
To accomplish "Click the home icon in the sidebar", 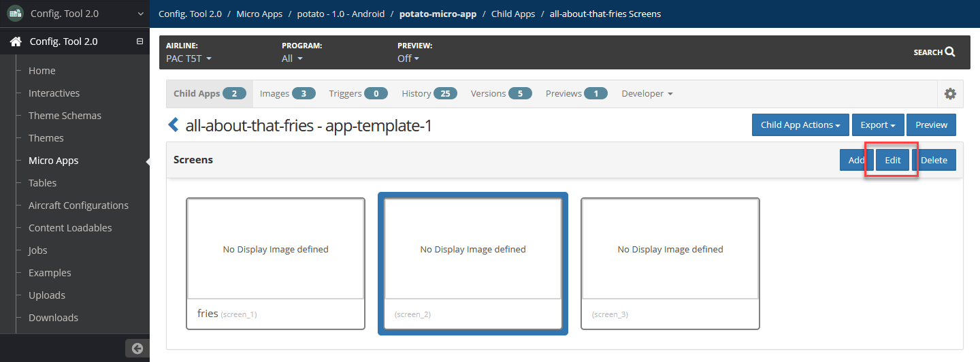I will (16, 42).
